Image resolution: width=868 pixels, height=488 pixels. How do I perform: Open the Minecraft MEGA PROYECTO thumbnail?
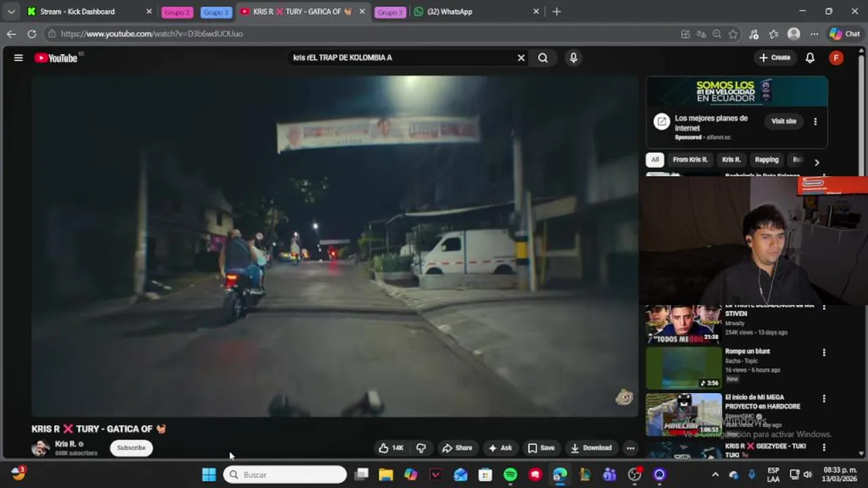click(x=684, y=414)
